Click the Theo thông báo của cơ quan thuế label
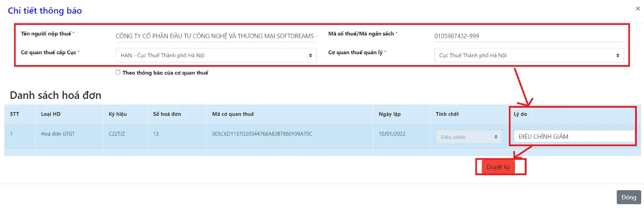Screen dimensions: 644x208 pyautogui.click(x=165, y=73)
